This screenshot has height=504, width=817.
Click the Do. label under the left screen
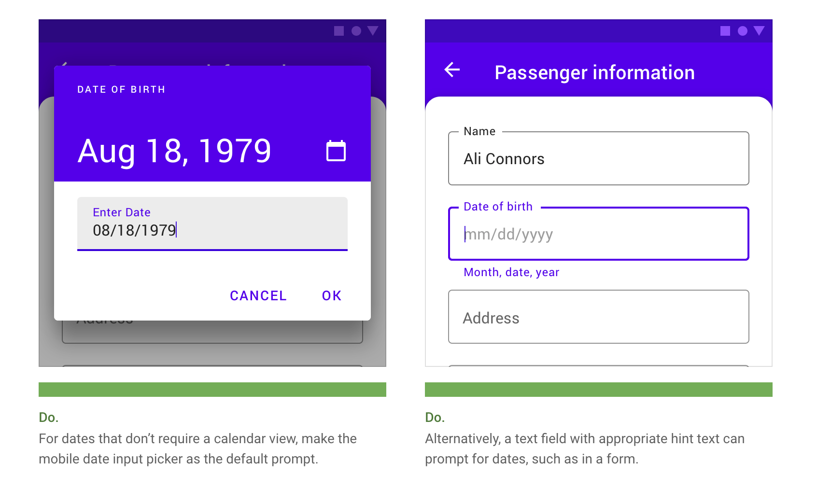(x=48, y=417)
